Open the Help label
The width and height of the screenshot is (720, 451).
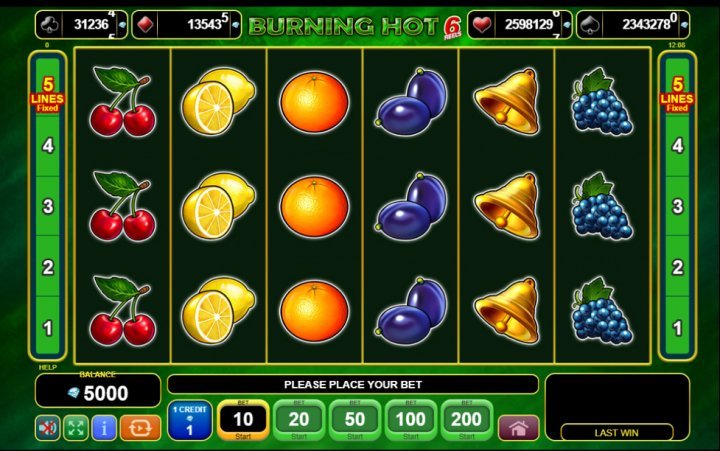[48, 367]
